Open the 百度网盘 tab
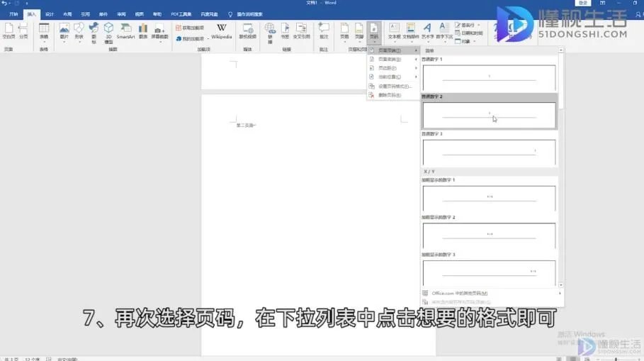644x361 pixels. pos(209,14)
